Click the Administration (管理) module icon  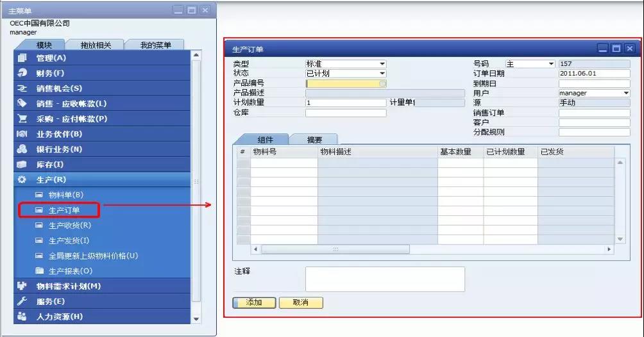click(22, 58)
